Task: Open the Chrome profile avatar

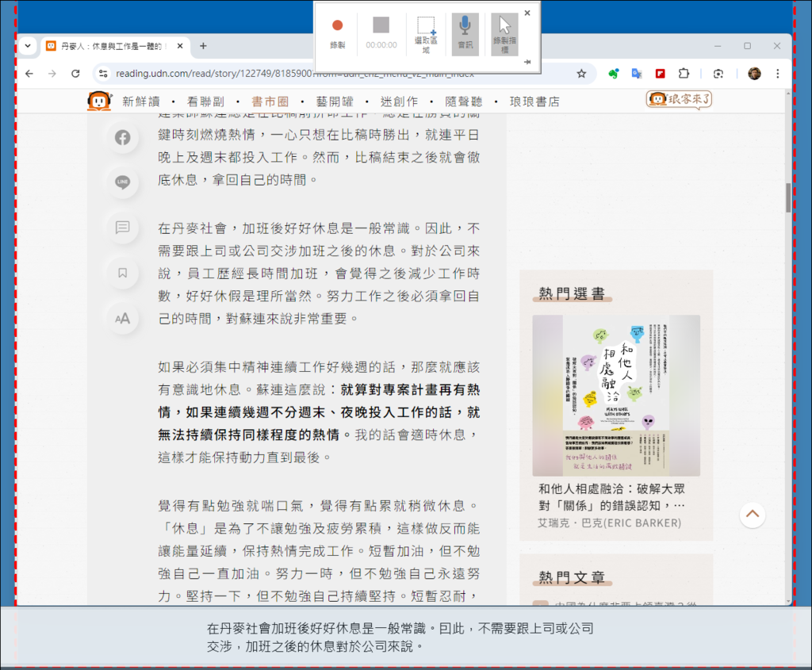Action: click(x=755, y=74)
